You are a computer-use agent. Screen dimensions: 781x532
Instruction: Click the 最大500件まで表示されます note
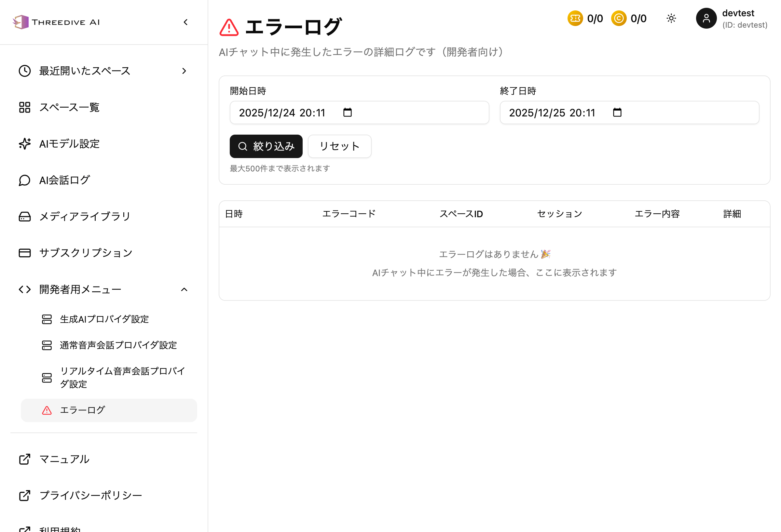click(280, 168)
